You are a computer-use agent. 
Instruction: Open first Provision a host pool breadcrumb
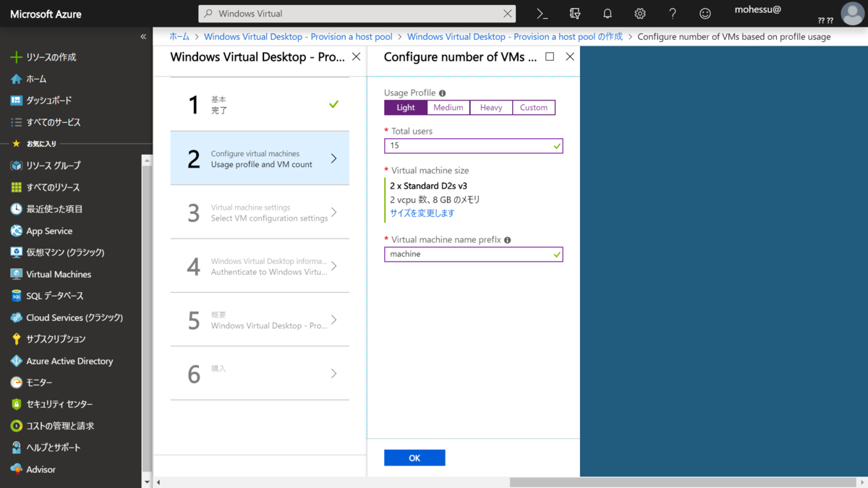pyautogui.click(x=298, y=36)
